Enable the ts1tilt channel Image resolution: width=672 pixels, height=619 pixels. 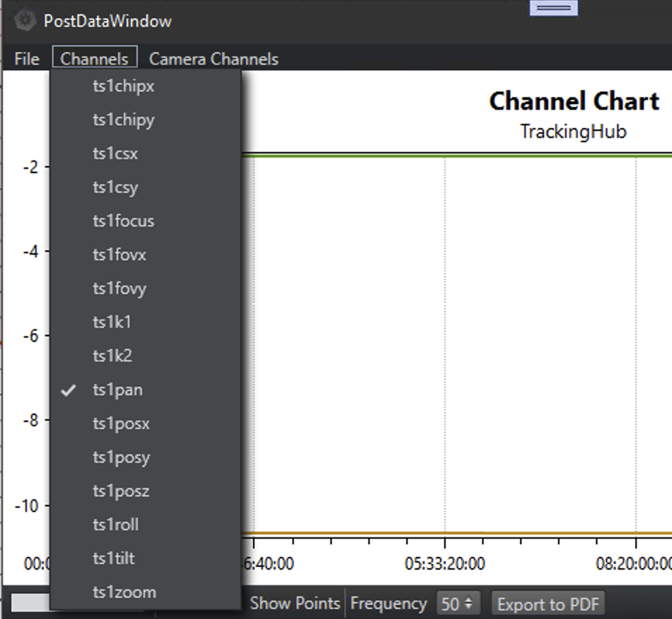click(114, 559)
